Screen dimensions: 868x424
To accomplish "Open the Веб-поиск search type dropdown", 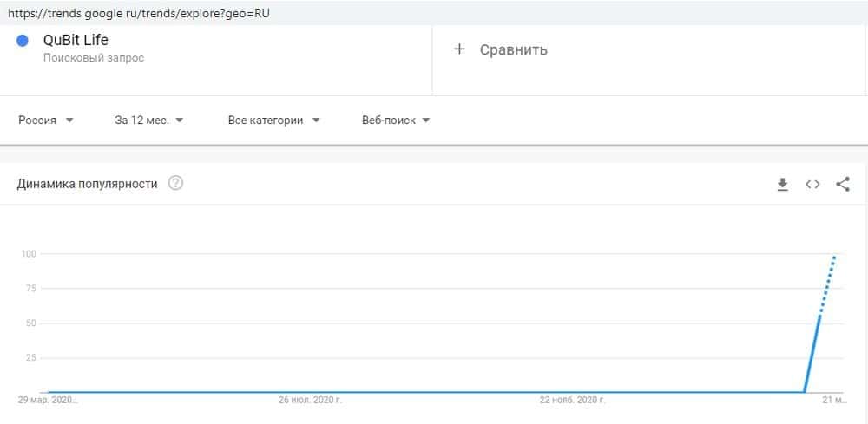I will pyautogui.click(x=396, y=120).
